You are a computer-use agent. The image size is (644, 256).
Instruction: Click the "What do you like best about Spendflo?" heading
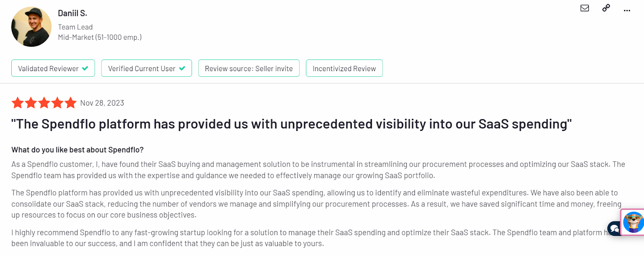(77, 150)
